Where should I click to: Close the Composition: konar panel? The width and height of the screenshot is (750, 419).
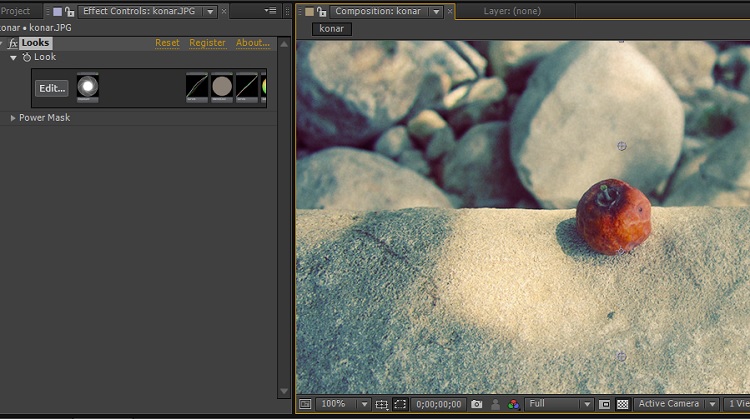pos(450,11)
